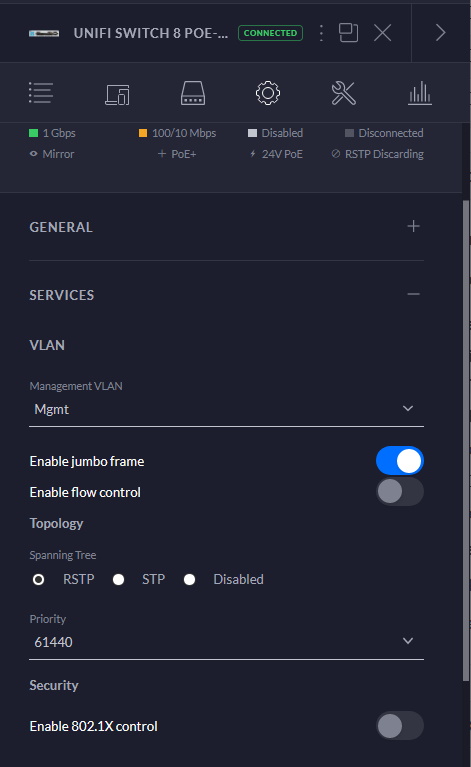Expand the General section

tap(413, 226)
